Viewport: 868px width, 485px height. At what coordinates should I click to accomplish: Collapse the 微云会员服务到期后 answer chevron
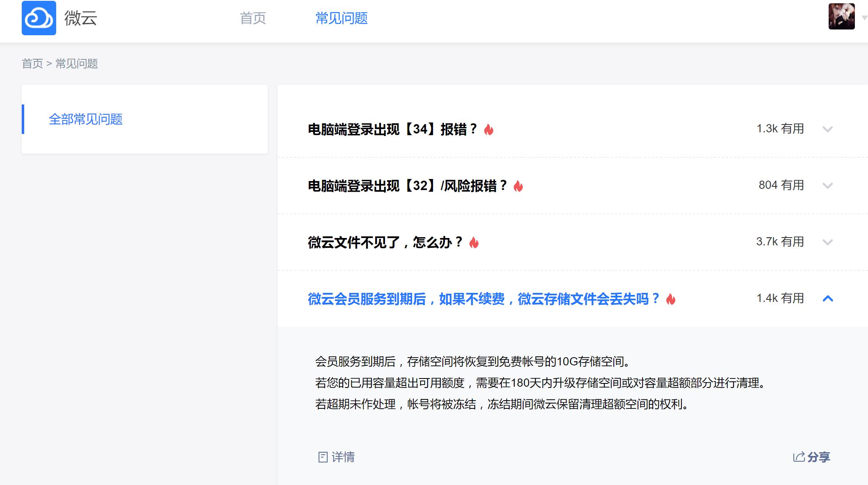point(828,299)
